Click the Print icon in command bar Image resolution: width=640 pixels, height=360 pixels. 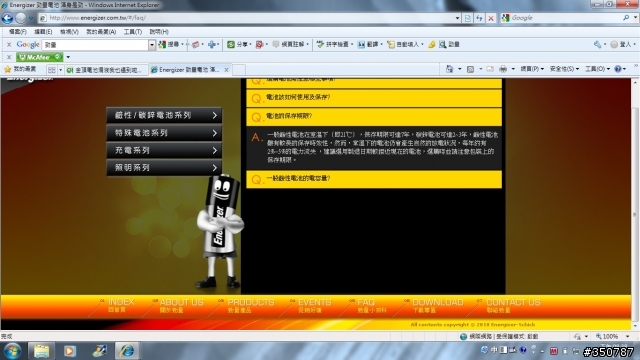point(503,69)
